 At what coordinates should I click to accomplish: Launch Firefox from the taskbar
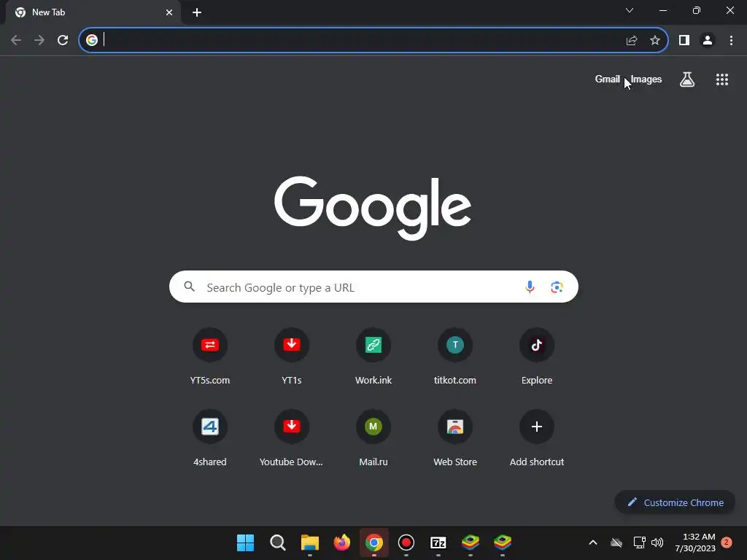click(x=341, y=542)
